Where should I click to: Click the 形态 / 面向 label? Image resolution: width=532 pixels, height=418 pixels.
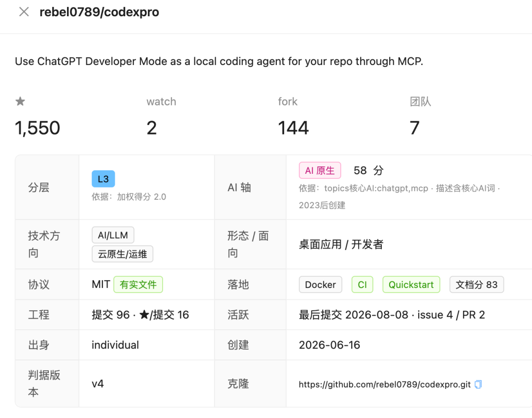[x=248, y=244]
